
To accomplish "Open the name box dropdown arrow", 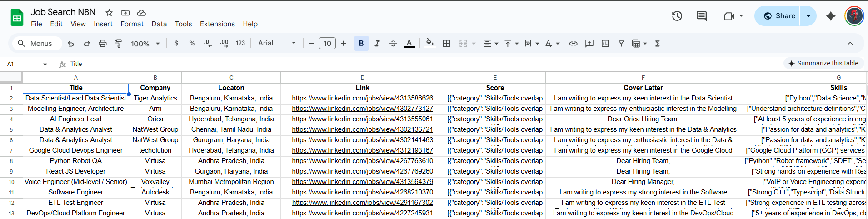I will pos(45,65).
